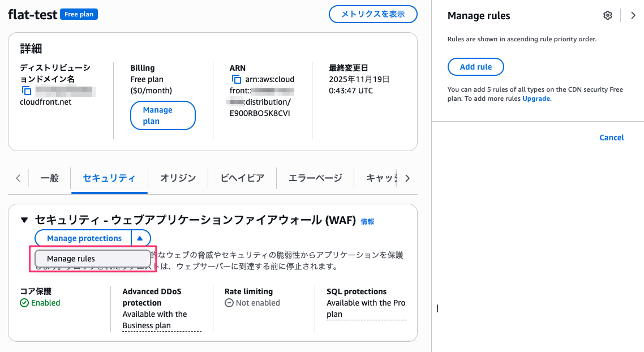Click the Add rule button

coord(475,67)
